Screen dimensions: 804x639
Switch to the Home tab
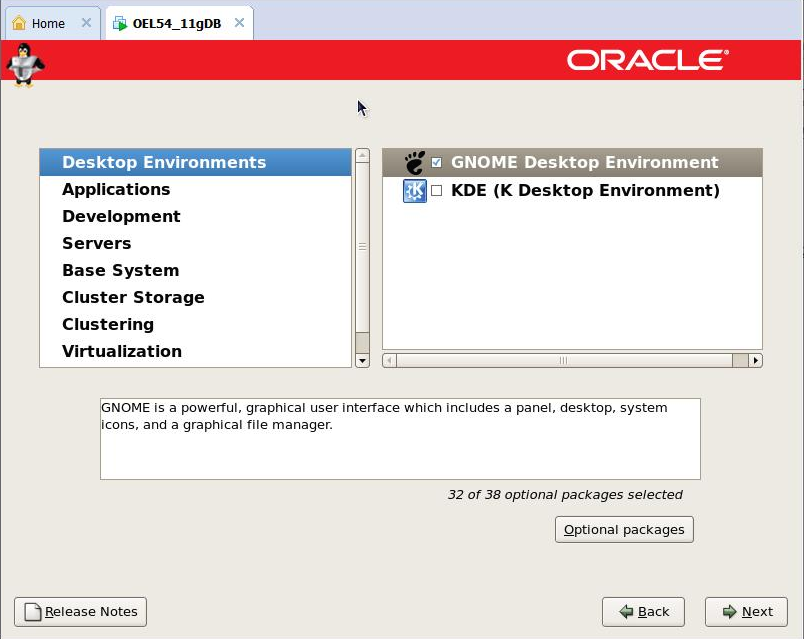[52, 23]
